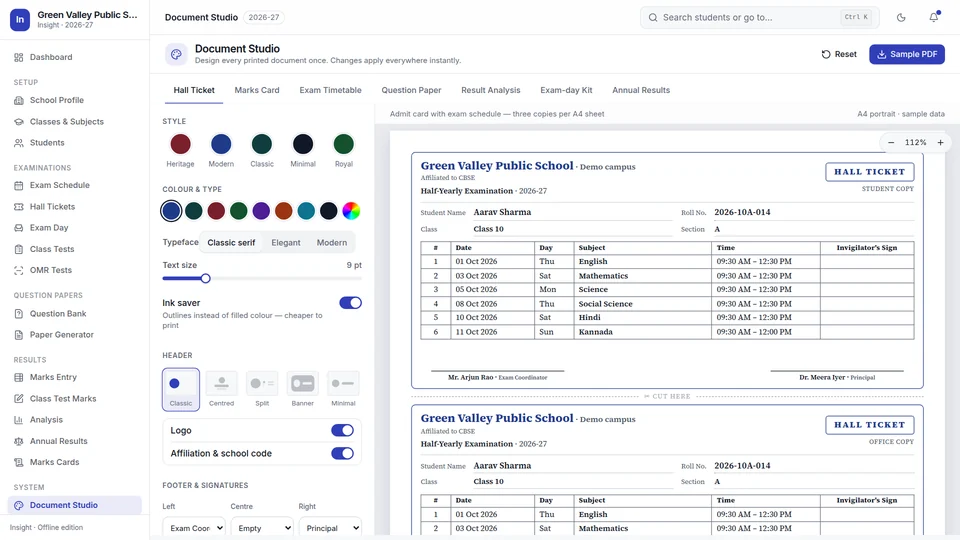Screen dimensions: 960x540
Task: Open Centre footer signature dropdown
Action: (262, 528)
